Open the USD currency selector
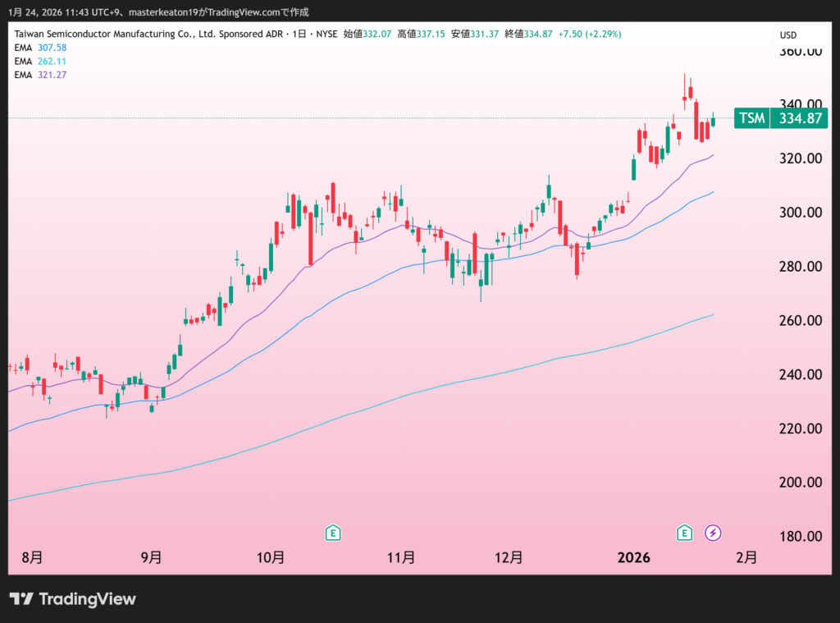 [x=787, y=34]
